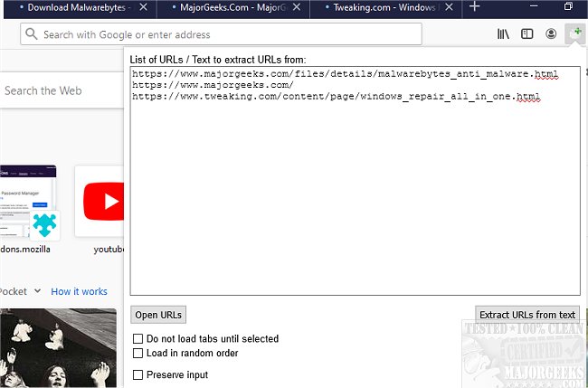Close the Tweaking.com tab
The height and width of the screenshot is (388, 588).
click(449, 7)
